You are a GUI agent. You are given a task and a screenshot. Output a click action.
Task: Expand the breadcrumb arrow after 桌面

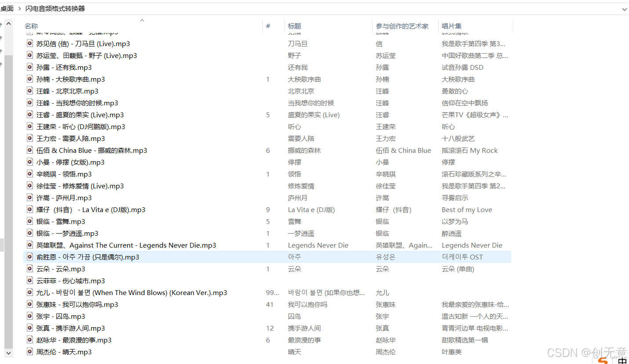(20, 9)
